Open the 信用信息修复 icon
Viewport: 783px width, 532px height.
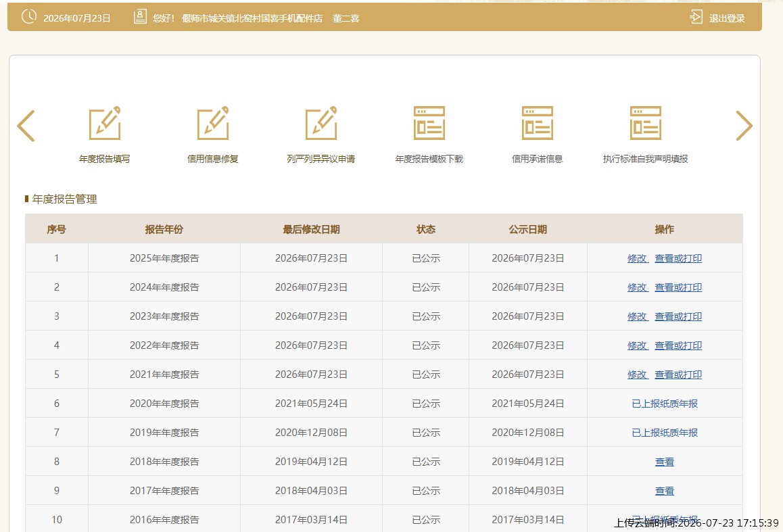pyautogui.click(x=213, y=123)
